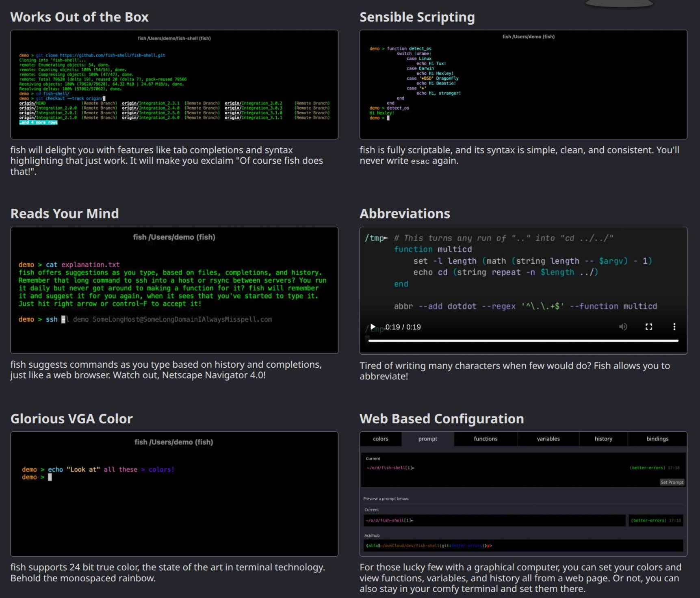Select the Acidhub prompt preview row
700x598 pixels.
point(523,546)
